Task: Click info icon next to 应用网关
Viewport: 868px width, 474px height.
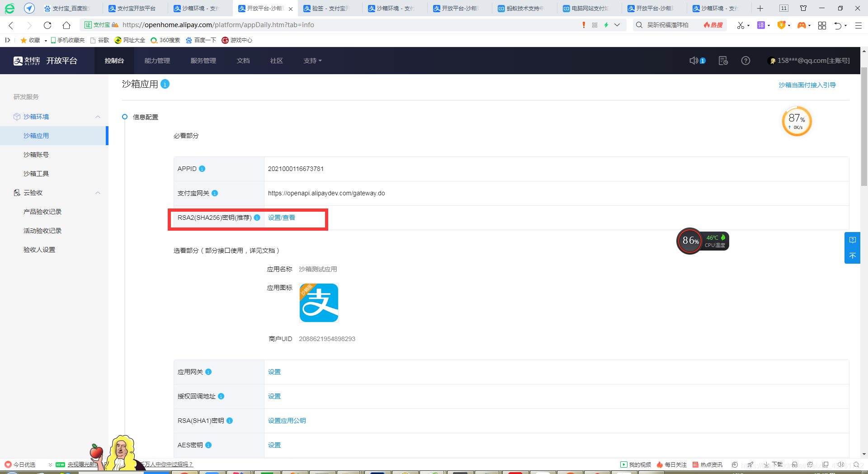Action: (x=208, y=372)
